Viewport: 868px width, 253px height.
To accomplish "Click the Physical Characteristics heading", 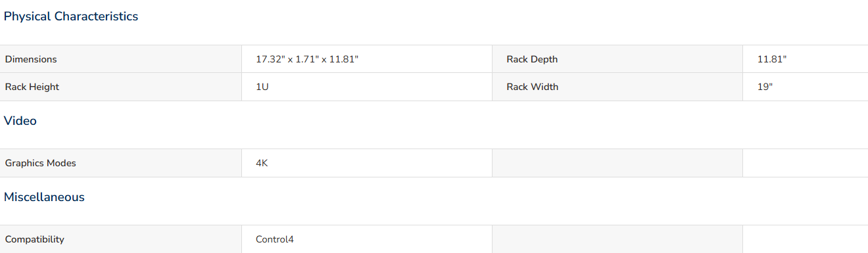I will [x=71, y=16].
